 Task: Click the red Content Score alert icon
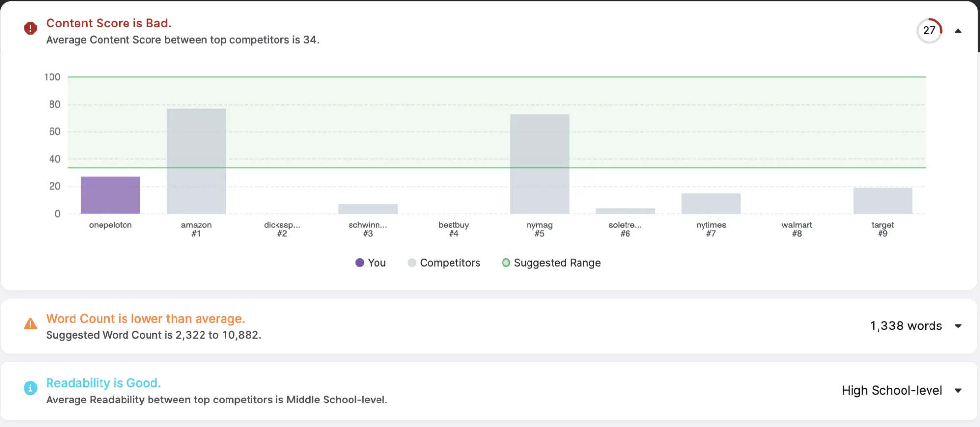tap(30, 28)
